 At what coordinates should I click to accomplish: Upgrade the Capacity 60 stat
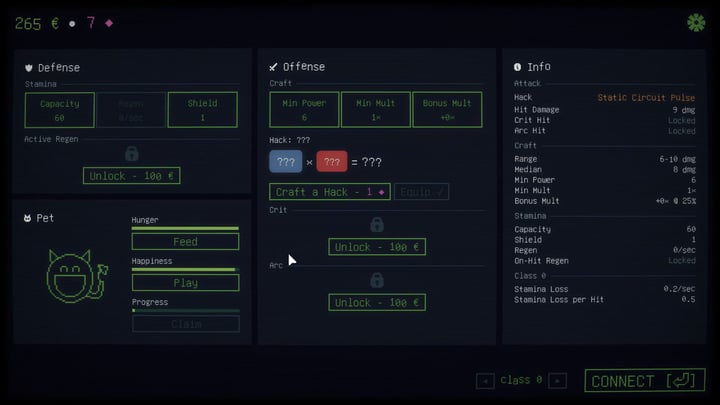[x=60, y=110]
